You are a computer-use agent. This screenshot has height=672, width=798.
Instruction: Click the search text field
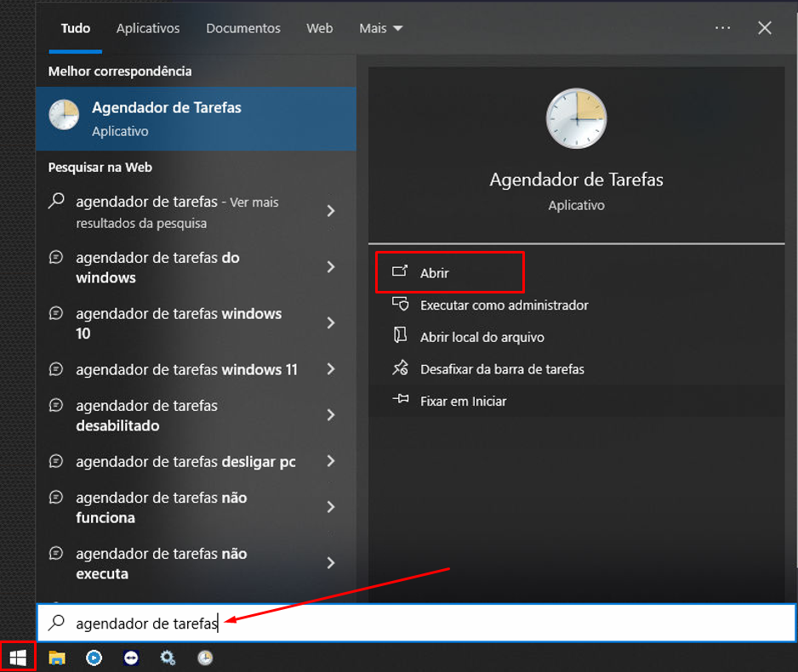[416, 623]
